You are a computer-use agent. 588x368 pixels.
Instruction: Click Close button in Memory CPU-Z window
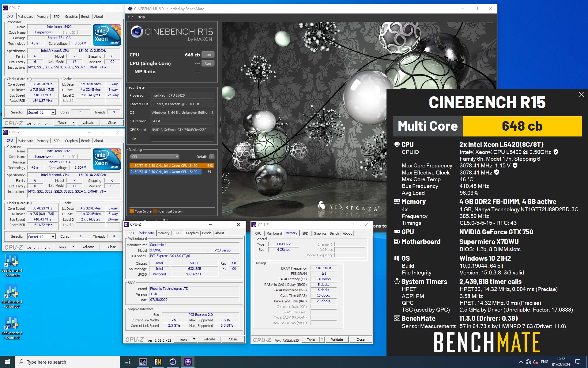click(x=360, y=339)
